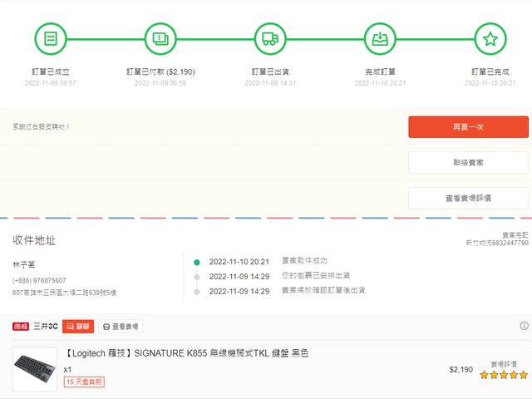Open Logitech SIGNATURE K855 product title
The height and width of the screenshot is (399, 532).
point(185,353)
